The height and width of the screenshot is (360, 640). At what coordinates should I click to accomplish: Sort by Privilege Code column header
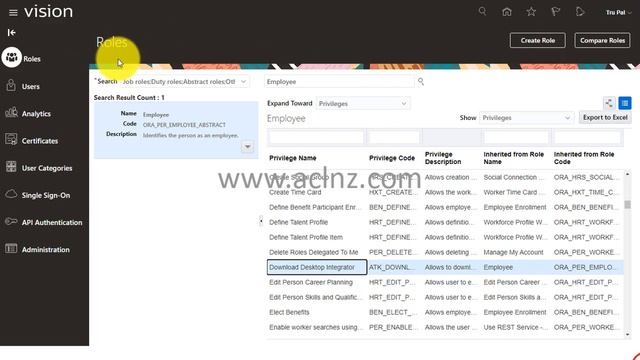pyautogui.click(x=392, y=158)
